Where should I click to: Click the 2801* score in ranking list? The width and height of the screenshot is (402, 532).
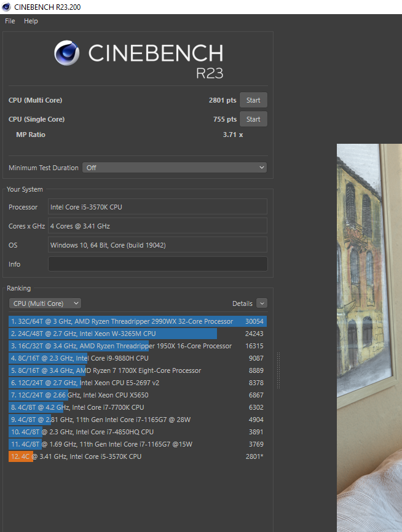[254, 456]
